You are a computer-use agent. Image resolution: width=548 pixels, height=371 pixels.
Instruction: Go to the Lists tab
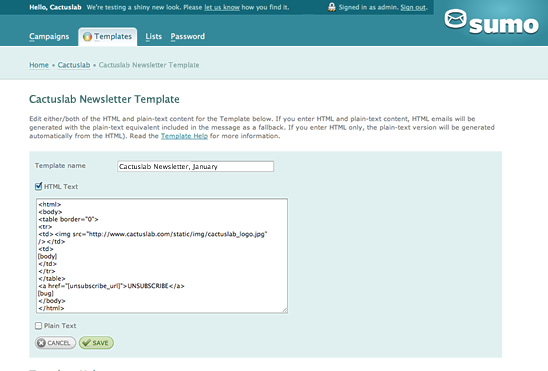[x=153, y=36]
